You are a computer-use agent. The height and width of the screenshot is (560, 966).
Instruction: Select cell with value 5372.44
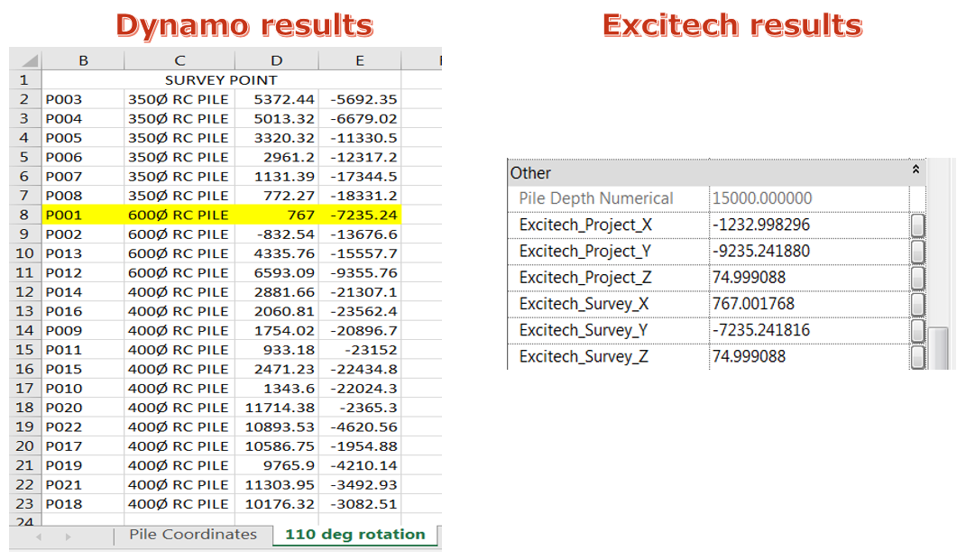coord(277,99)
